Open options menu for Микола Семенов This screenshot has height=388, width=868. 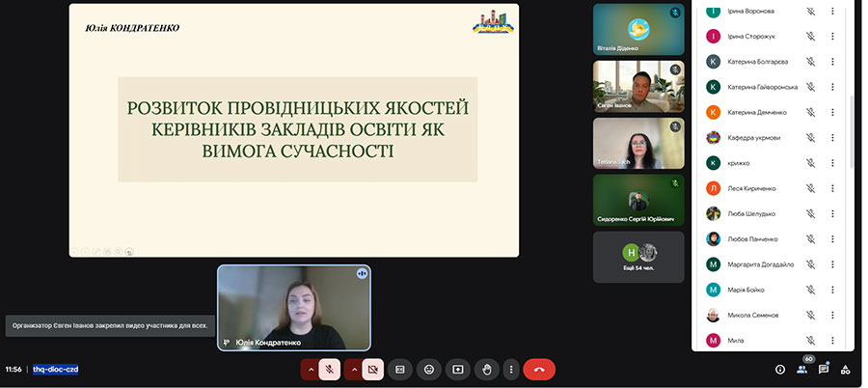[832, 315]
